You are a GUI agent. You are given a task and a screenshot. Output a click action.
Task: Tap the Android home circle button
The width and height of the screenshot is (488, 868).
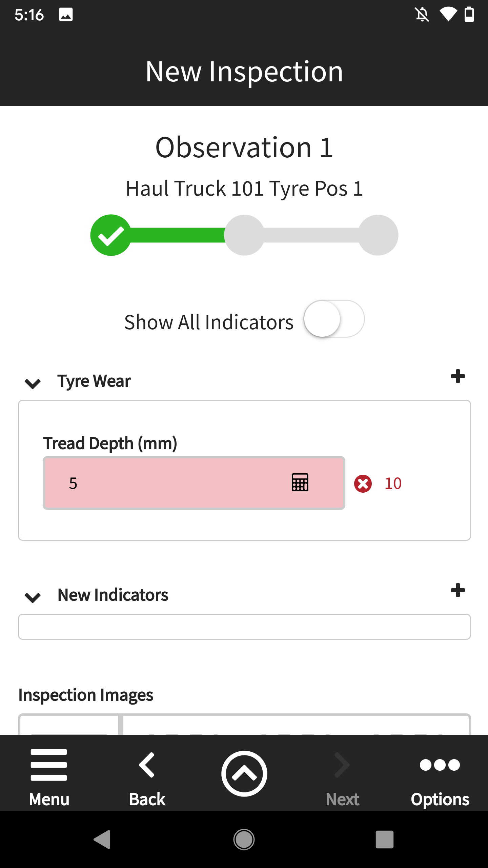coord(244,840)
